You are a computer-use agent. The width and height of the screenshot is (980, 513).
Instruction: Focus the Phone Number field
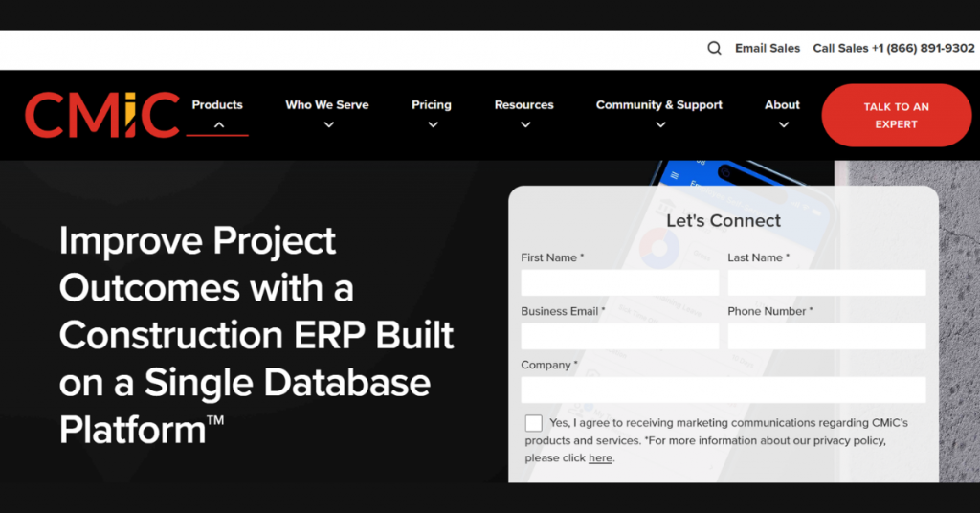point(826,336)
